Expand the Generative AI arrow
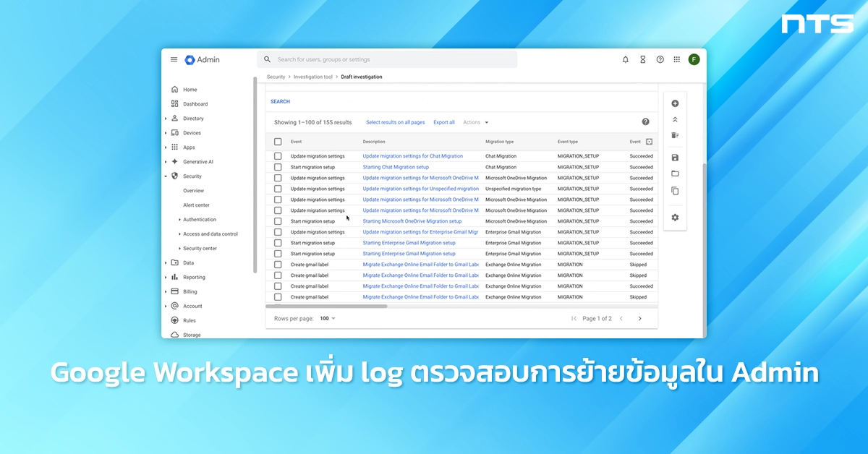This screenshot has width=868, height=454. [x=166, y=162]
